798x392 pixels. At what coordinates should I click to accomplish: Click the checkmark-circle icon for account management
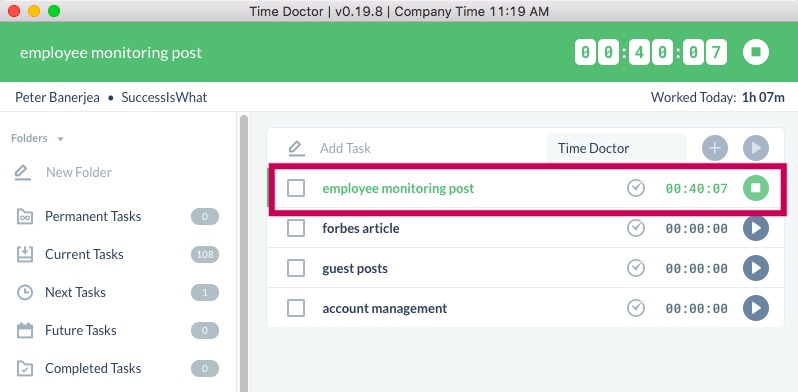636,308
